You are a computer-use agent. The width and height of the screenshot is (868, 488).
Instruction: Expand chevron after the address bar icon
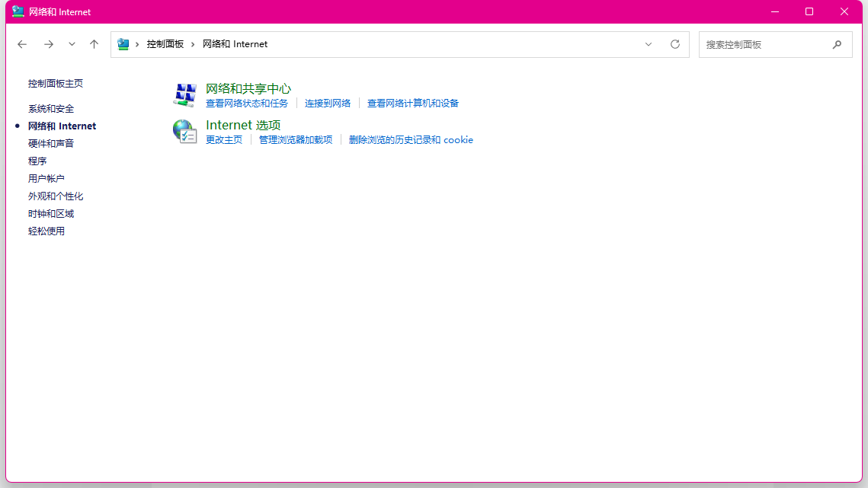click(137, 44)
